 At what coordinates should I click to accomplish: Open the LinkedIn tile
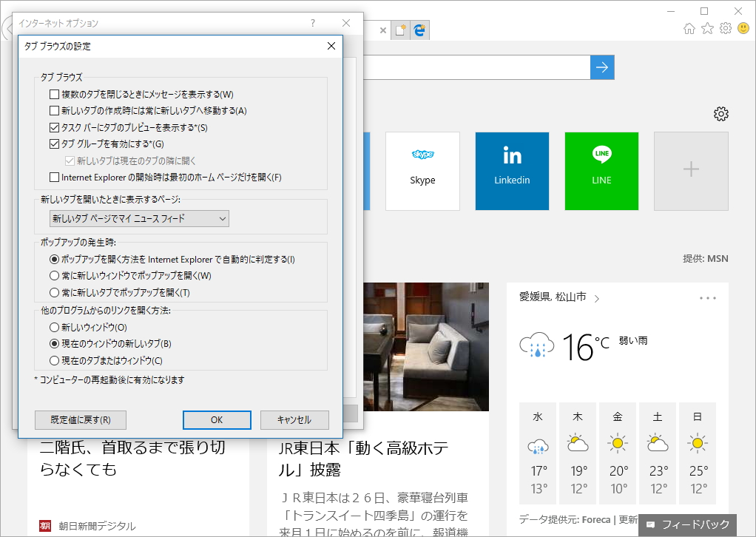pos(512,170)
